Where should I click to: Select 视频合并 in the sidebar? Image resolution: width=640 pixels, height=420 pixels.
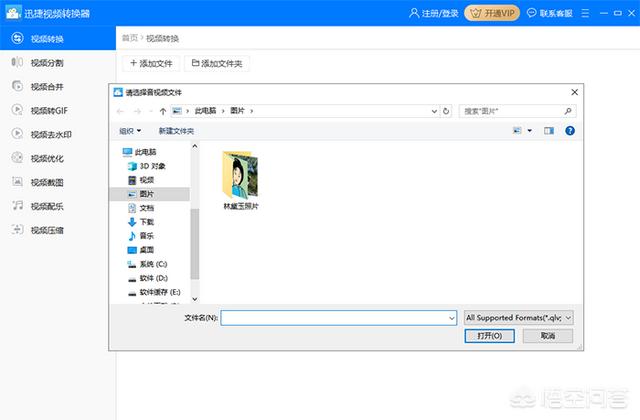[x=46, y=87]
